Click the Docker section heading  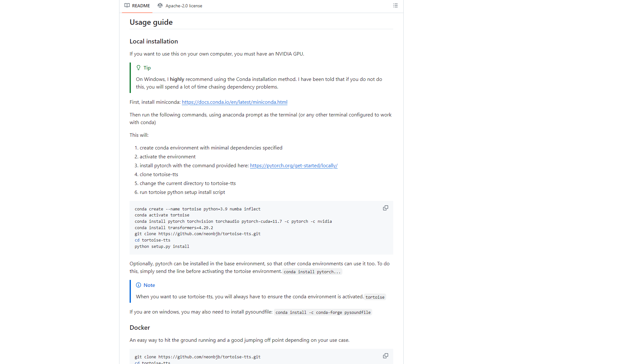pyautogui.click(x=139, y=328)
